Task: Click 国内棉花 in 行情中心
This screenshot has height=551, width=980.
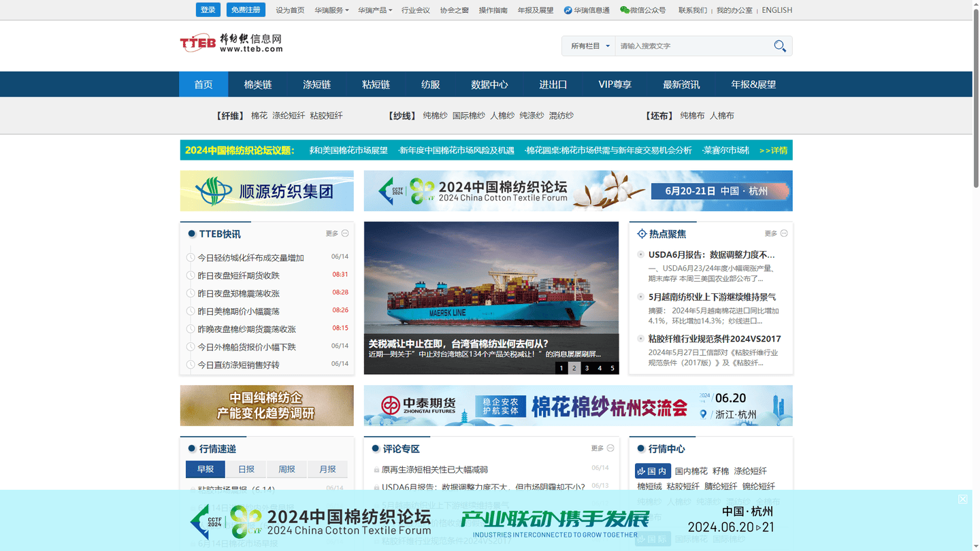Action: coord(691,471)
